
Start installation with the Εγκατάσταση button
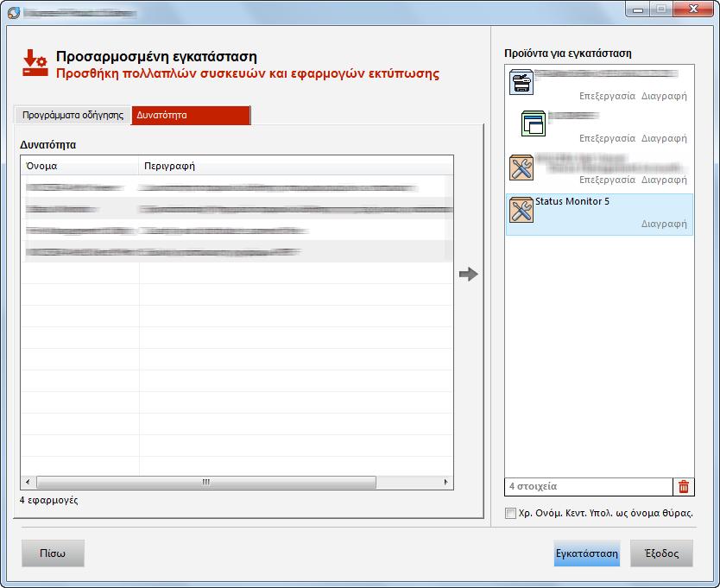pos(587,553)
